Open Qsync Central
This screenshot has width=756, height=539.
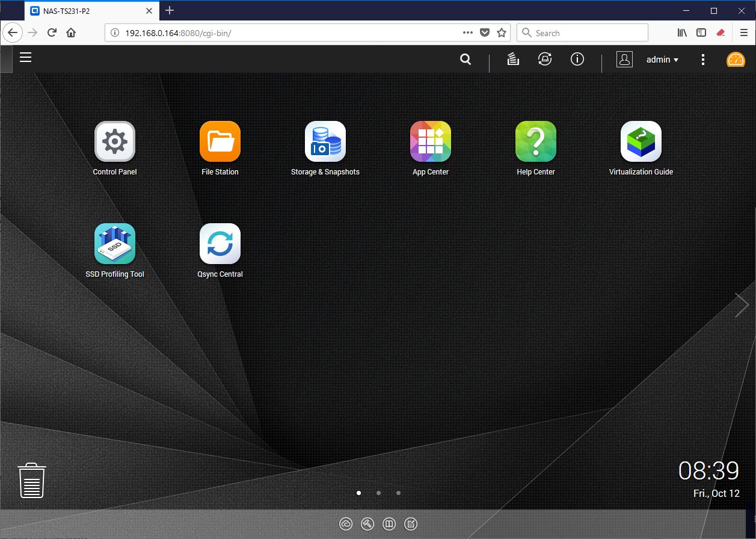(220, 244)
